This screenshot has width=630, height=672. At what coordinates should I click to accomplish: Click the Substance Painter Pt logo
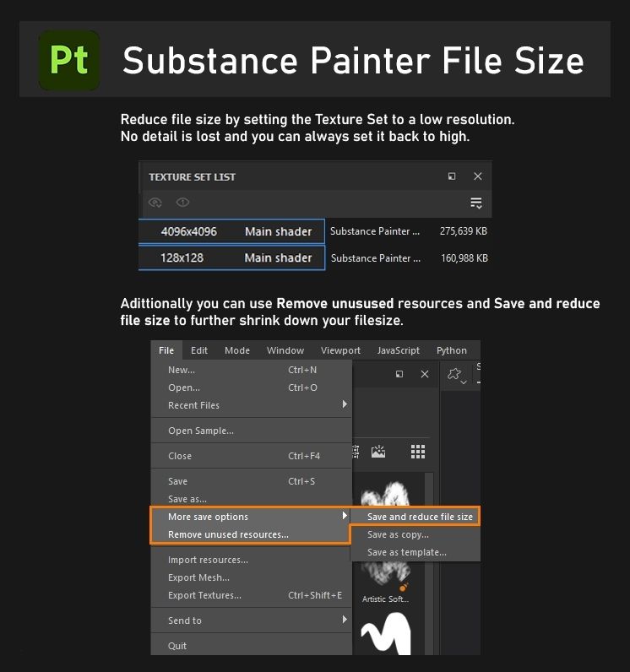click(x=69, y=60)
